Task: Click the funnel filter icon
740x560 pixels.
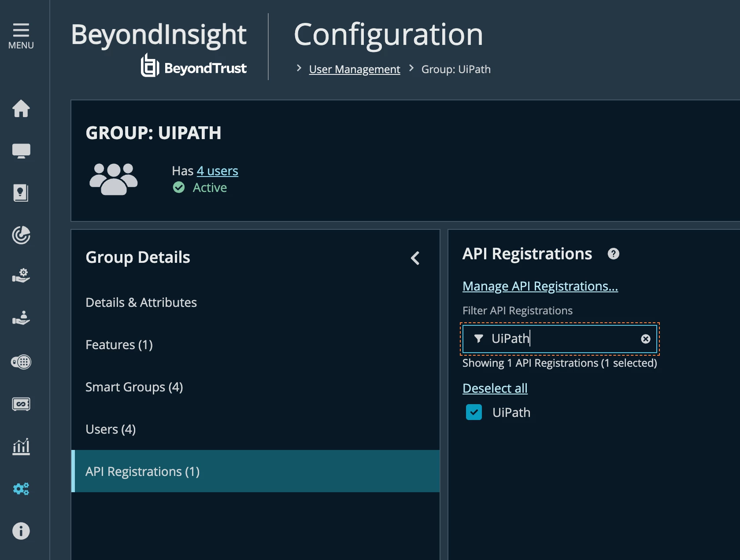Action: tap(478, 339)
